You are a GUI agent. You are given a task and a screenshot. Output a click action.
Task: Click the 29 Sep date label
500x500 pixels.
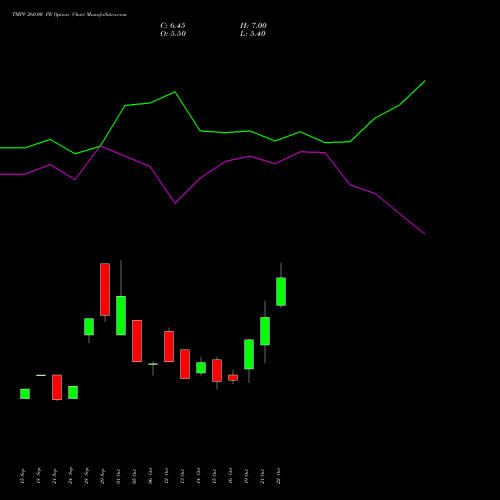tap(103, 476)
